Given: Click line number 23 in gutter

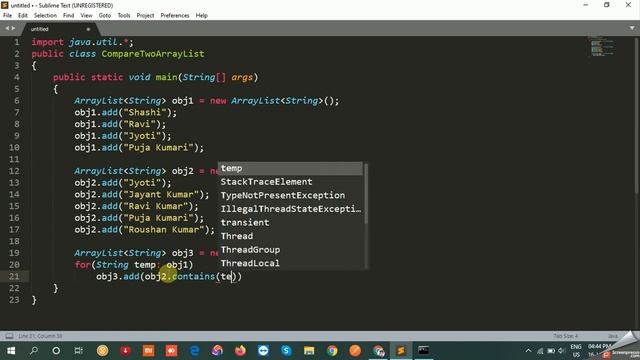Looking at the screenshot, I should pyautogui.click(x=14, y=300).
